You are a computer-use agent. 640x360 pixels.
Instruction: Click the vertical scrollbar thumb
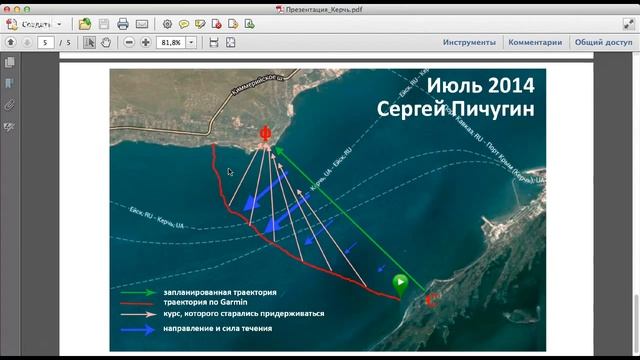[x=637, y=324]
